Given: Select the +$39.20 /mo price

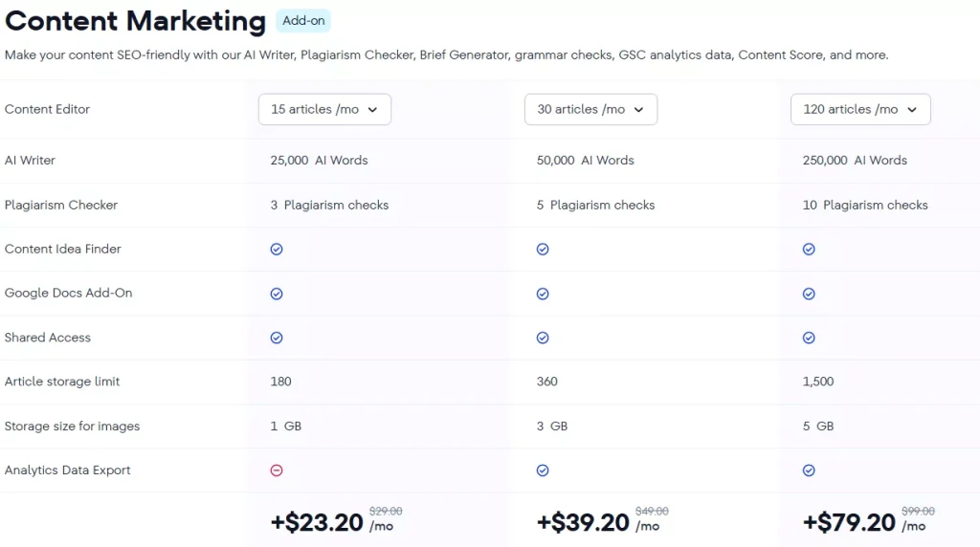Looking at the screenshot, I should 584,522.
